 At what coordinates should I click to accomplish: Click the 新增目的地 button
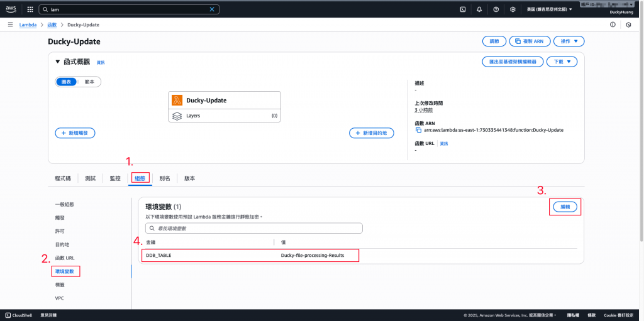372,133
